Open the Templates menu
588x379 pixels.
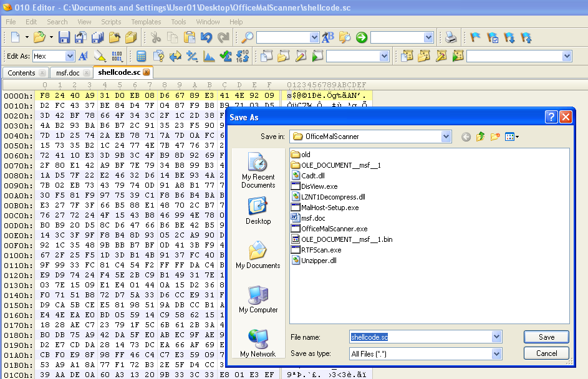click(146, 22)
